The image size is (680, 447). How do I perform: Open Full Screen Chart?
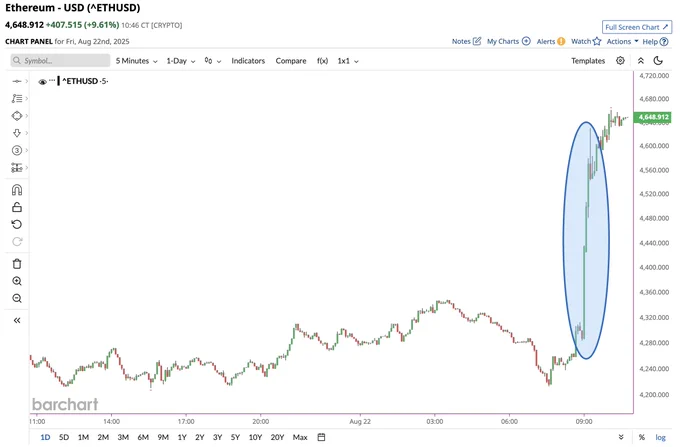click(x=637, y=27)
